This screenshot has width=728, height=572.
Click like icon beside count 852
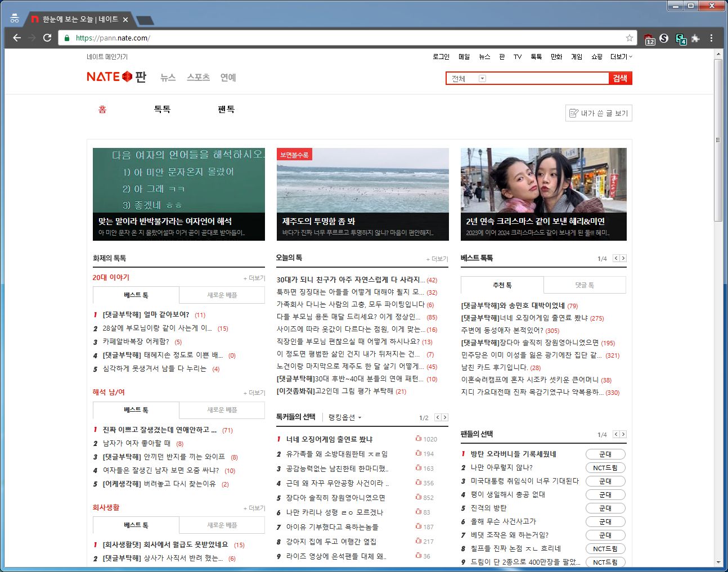[x=418, y=497]
